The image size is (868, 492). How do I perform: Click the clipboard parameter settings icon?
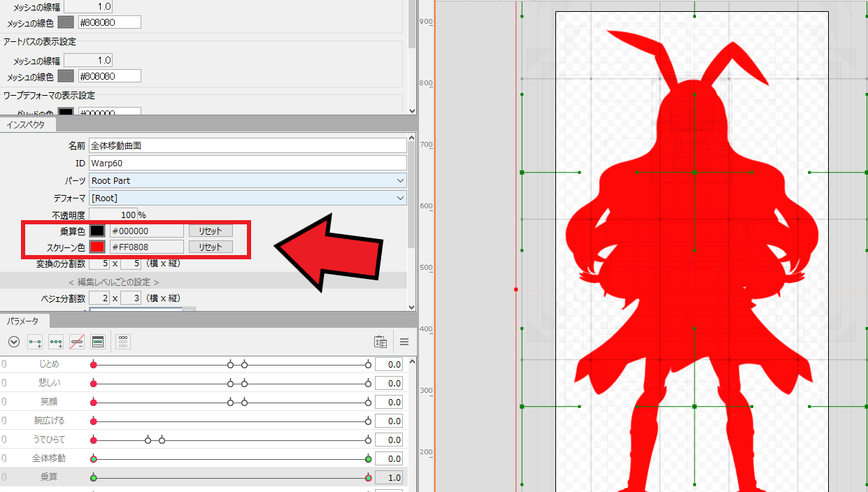380,341
